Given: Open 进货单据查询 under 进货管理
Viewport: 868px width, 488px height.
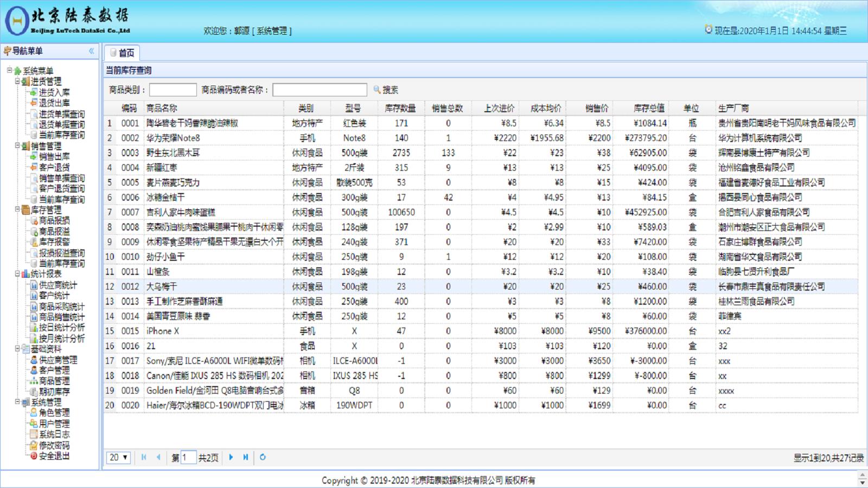Looking at the screenshot, I should (x=62, y=114).
